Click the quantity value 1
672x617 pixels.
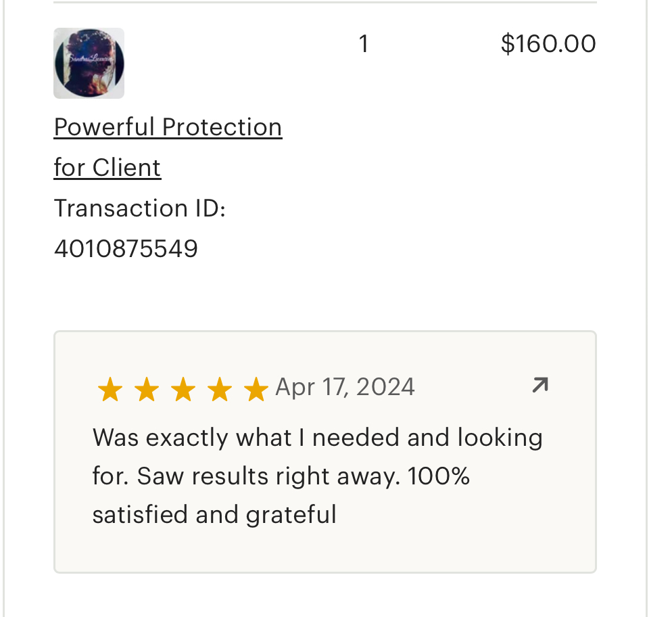[364, 44]
